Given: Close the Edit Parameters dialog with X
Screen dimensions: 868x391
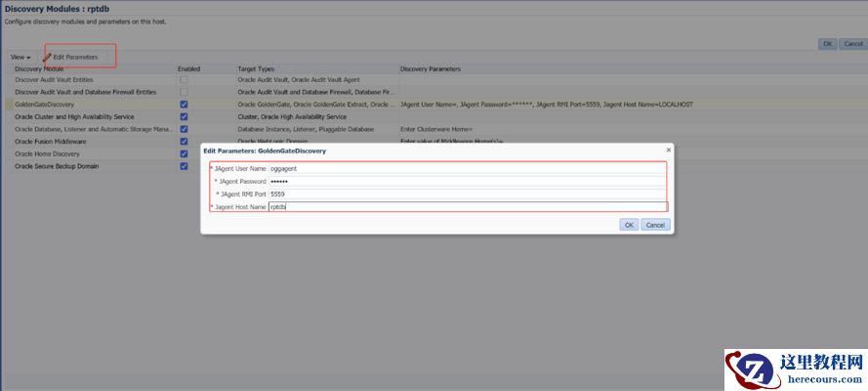Looking at the screenshot, I should click(668, 150).
